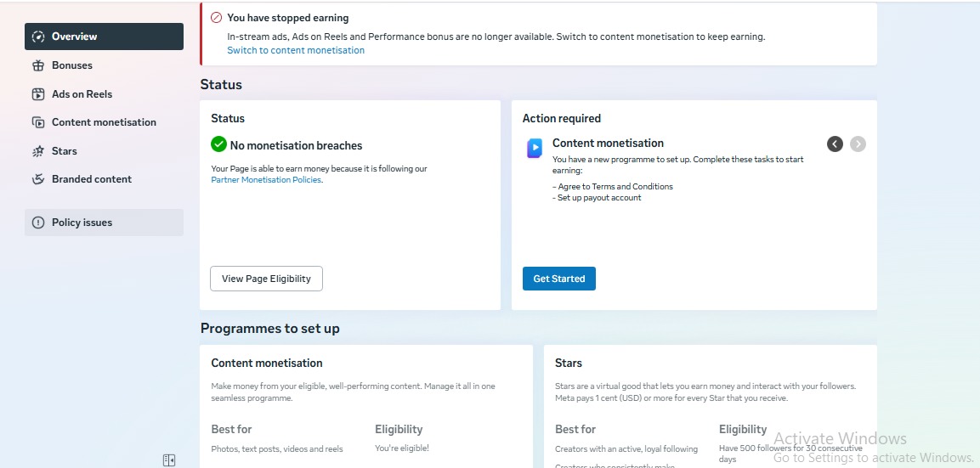980x468 pixels.
Task: Click the Policy issues warning icon
Action: point(38,223)
